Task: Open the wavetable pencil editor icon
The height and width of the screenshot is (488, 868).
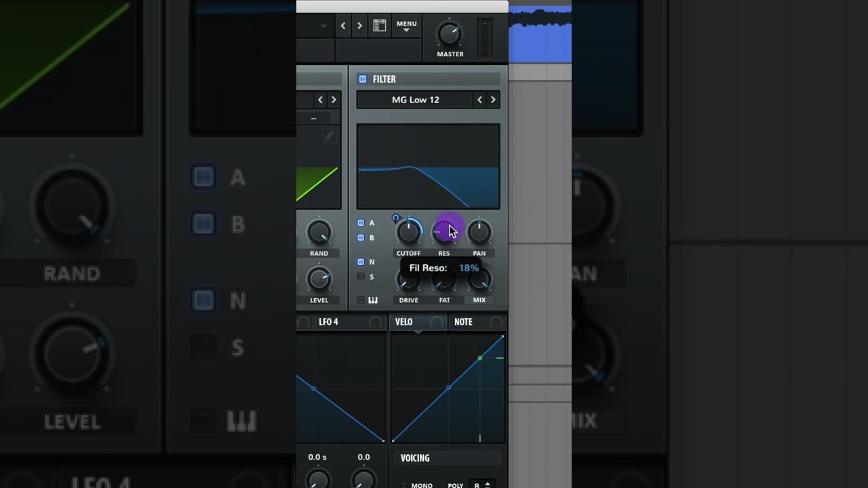Action: click(x=329, y=136)
